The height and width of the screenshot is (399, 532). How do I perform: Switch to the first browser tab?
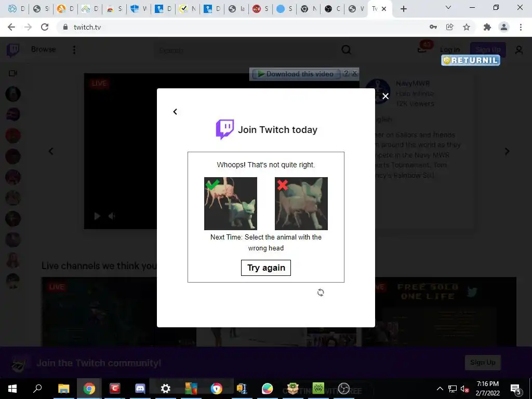tap(16, 9)
